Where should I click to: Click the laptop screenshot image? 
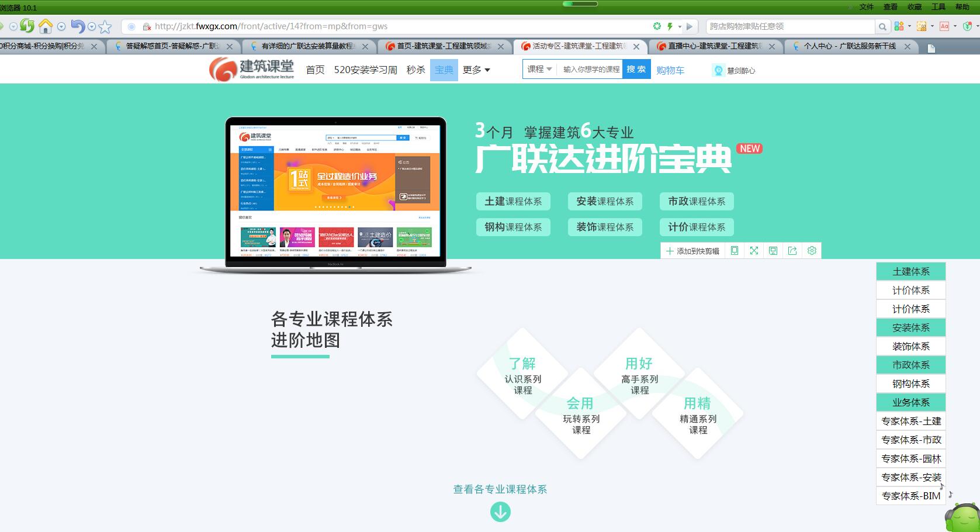coord(336,195)
